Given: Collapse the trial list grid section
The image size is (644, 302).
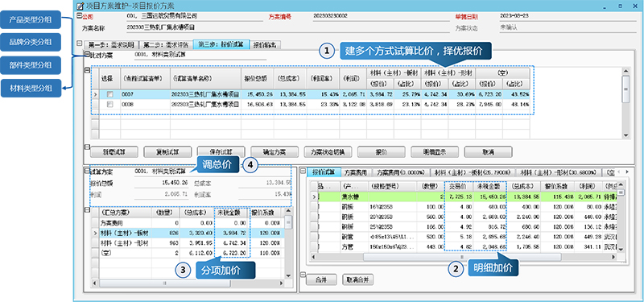Looking at the screenshot, I should coord(87,71).
